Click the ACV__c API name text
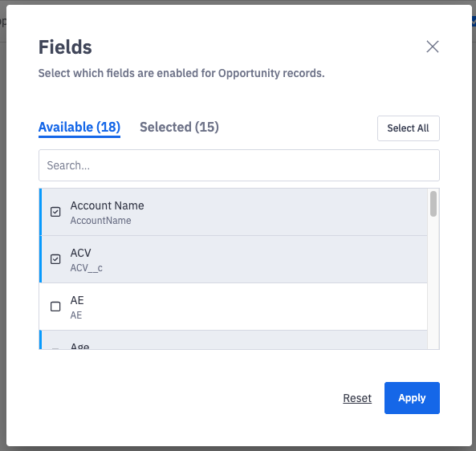The width and height of the screenshot is (476, 451). (x=87, y=268)
